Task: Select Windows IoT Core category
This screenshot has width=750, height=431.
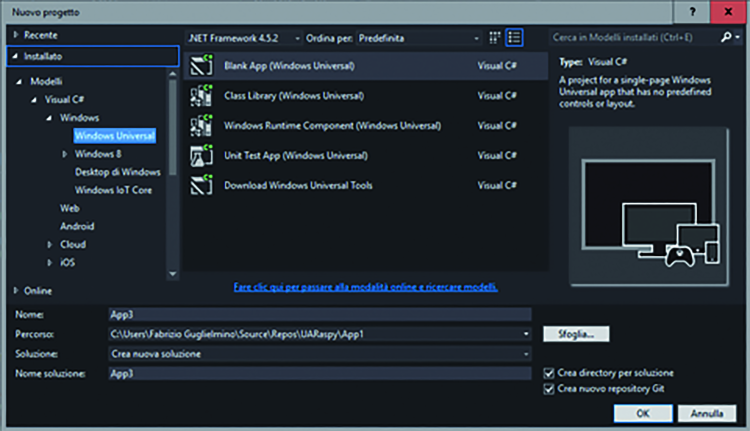Action: click(113, 190)
